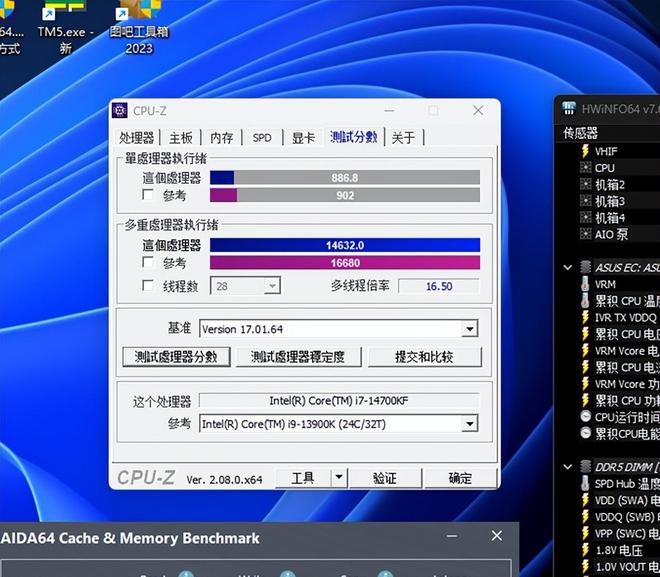Switch to the 显卡 tab
The image size is (660, 577).
[303, 138]
